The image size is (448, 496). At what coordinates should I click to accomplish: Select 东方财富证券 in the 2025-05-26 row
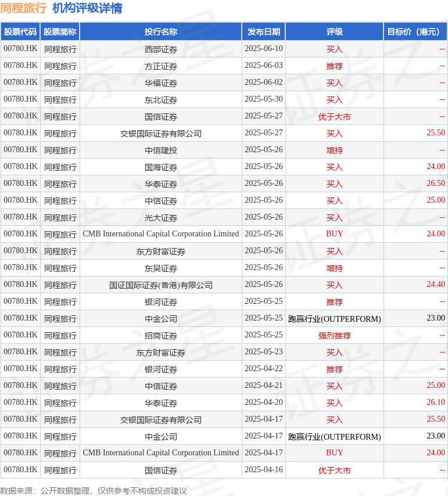click(x=161, y=251)
